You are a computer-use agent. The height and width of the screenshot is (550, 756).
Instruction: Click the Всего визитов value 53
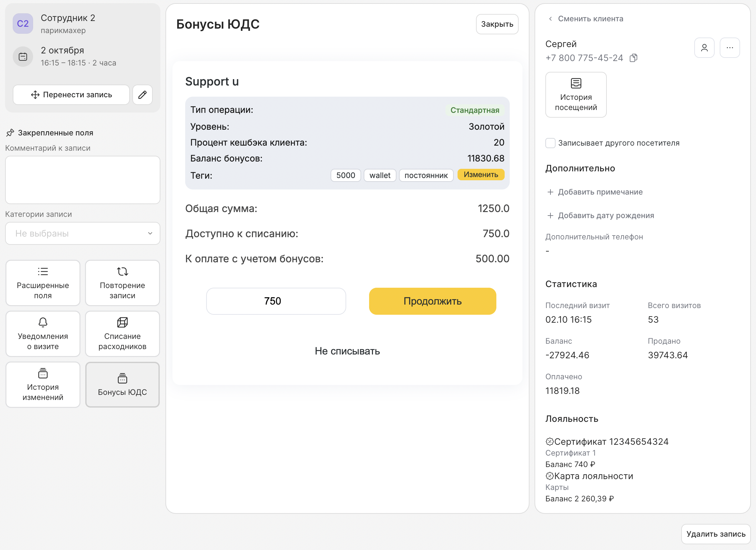coord(653,320)
